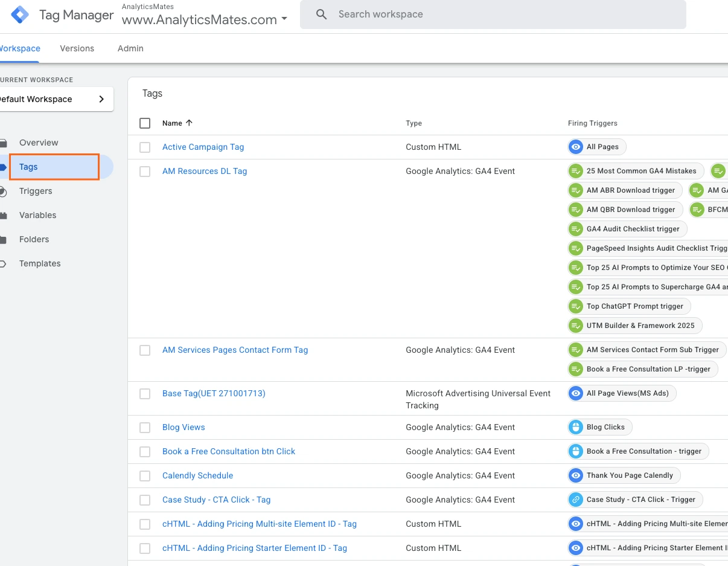The image size is (728, 566).
Task: Switch to the Admin tab
Action: click(130, 48)
